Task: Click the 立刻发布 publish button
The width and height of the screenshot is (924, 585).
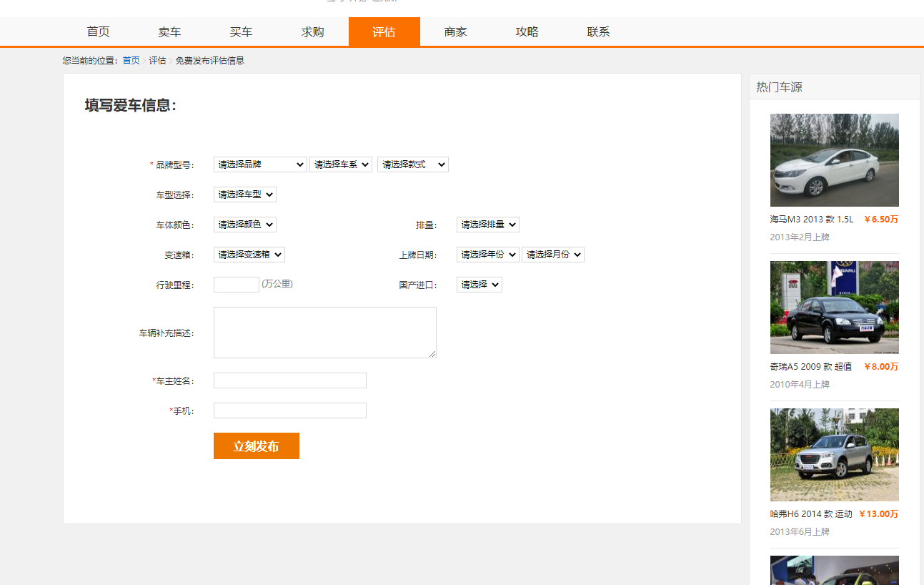Action: click(x=256, y=446)
